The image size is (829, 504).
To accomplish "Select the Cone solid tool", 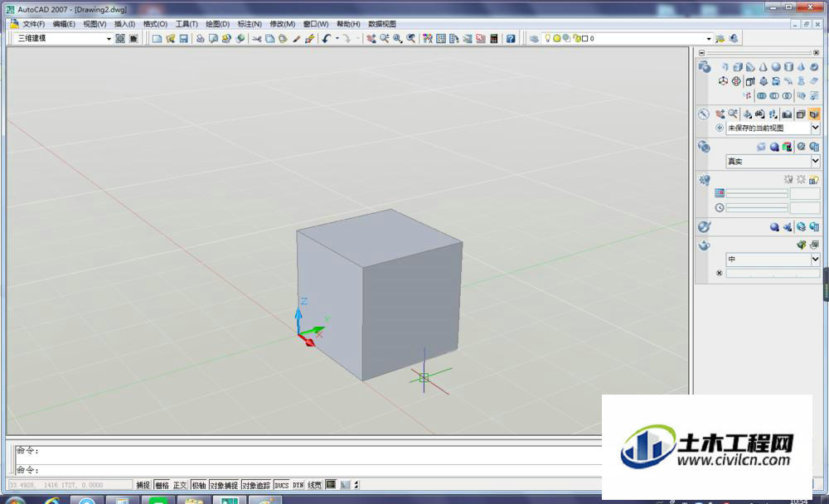I will click(763, 67).
